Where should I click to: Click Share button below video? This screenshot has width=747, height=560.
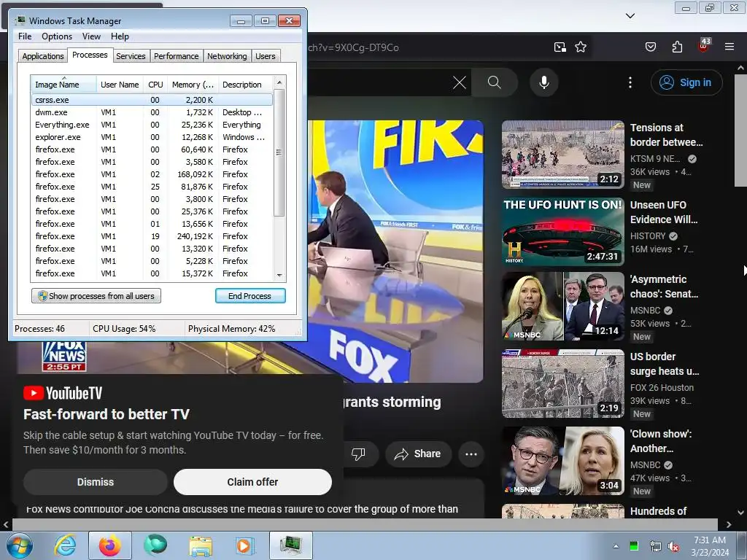(x=418, y=454)
